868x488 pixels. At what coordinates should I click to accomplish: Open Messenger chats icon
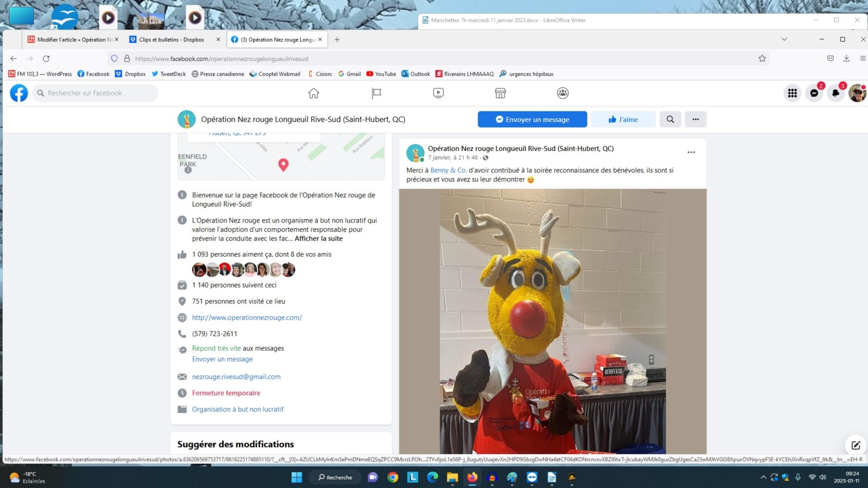pos(814,93)
